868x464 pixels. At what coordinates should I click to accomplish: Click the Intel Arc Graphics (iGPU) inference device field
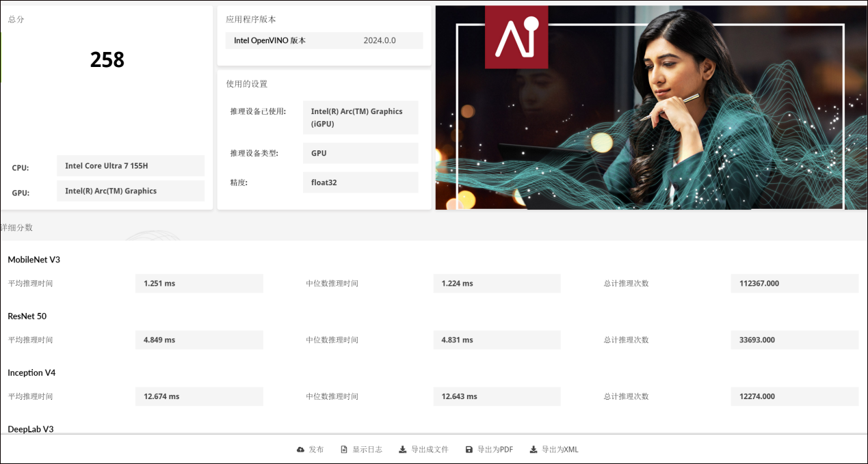click(360, 118)
